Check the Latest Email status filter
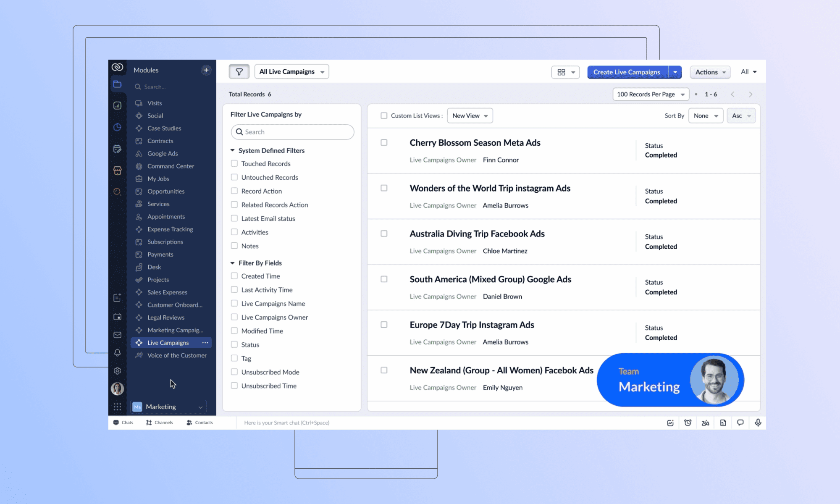 click(x=234, y=218)
